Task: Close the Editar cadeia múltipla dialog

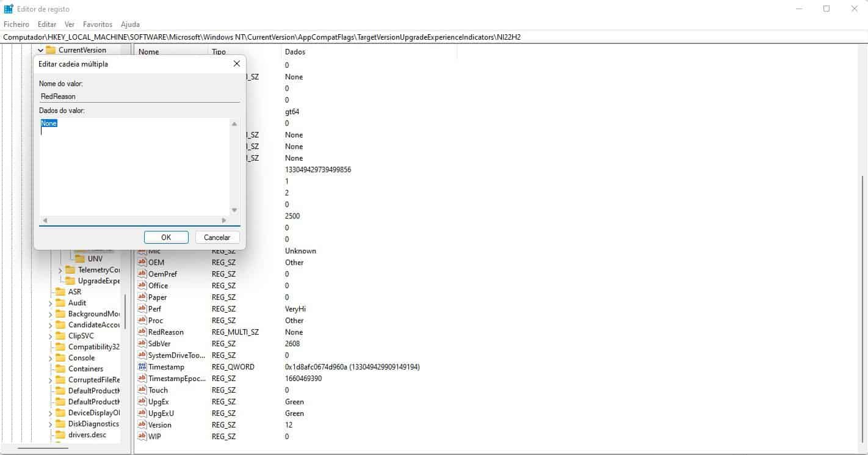Action: [x=236, y=64]
